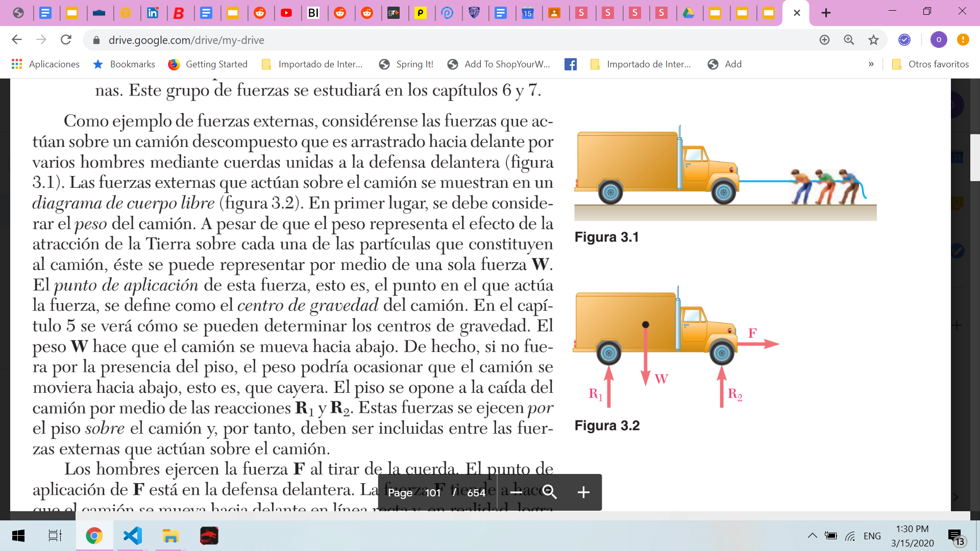Click the address bar URL
The image size is (980, 551).
click(x=186, y=40)
